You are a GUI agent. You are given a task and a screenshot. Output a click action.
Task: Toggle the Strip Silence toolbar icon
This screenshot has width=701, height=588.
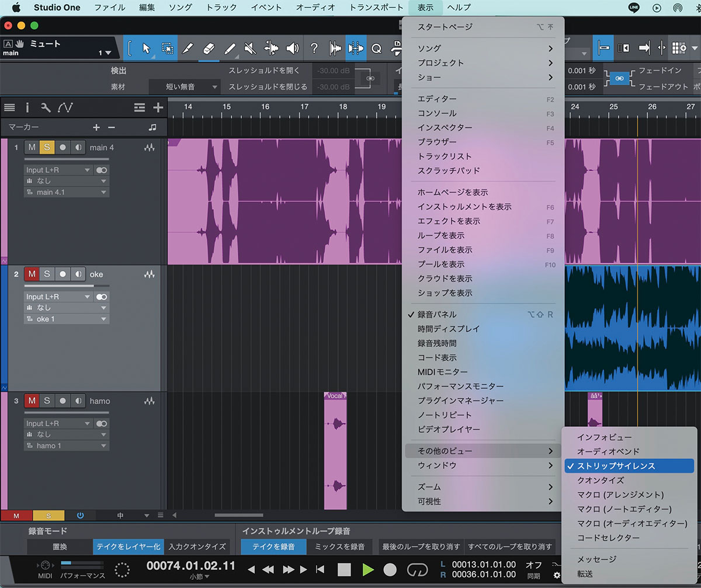coord(356,48)
